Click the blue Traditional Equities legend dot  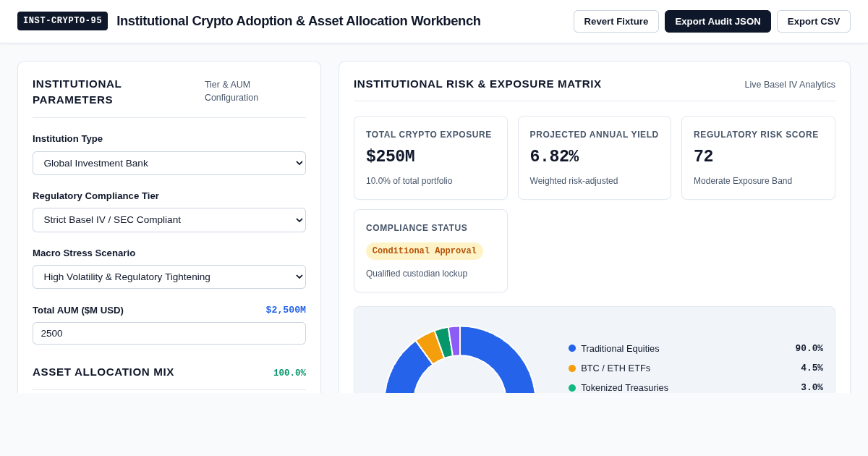(x=572, y=348)
